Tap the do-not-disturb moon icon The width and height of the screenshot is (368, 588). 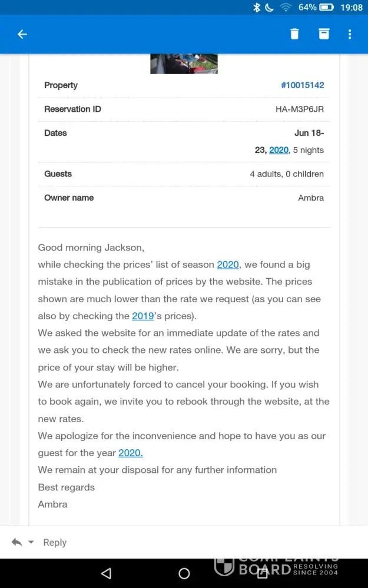tap(270, 8)
